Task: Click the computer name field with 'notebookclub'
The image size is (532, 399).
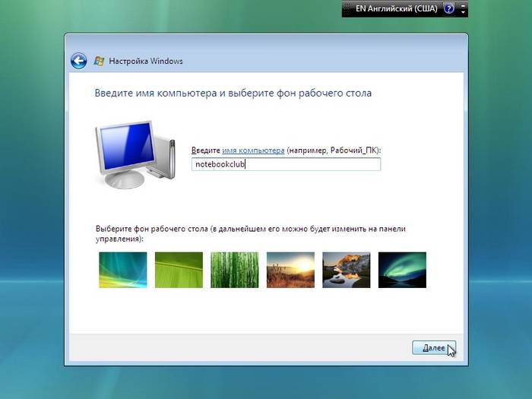Action: pyautogui.click(x=286, y=164)
